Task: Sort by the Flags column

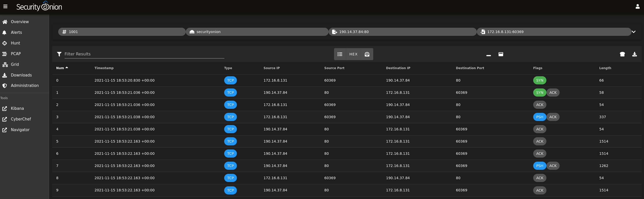Action: tap(538, 68)
